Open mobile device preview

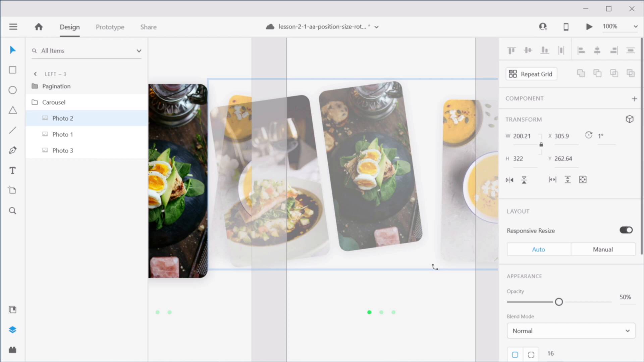(x=566, y=26)
